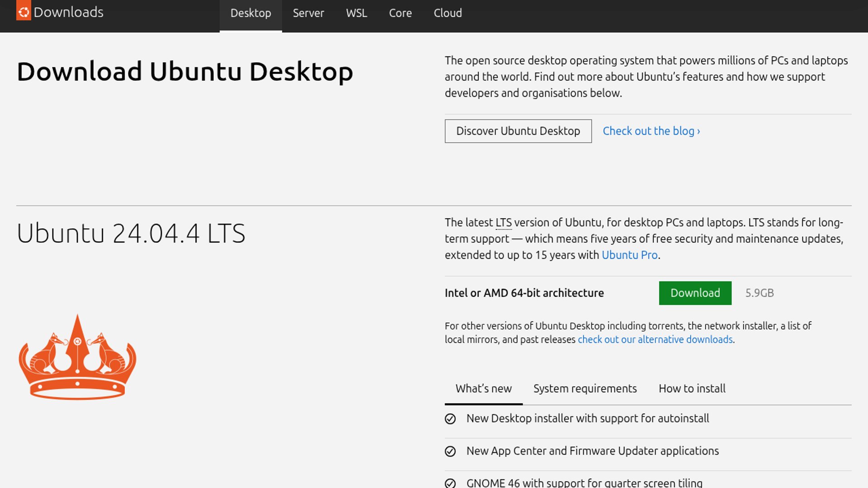Click checkmark icon beside New Desktop installer
The width and height of the screenshot is (868, 488).
click(450, 419)
